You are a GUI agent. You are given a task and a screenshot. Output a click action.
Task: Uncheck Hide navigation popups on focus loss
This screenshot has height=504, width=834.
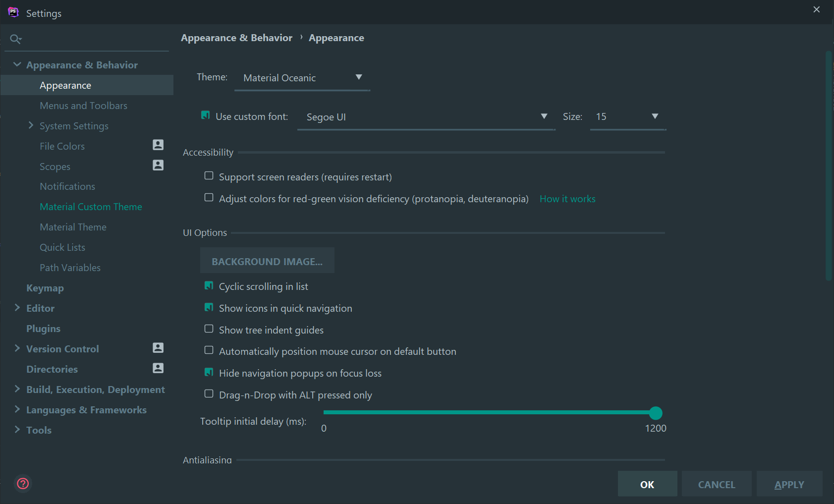coord(209,372)
